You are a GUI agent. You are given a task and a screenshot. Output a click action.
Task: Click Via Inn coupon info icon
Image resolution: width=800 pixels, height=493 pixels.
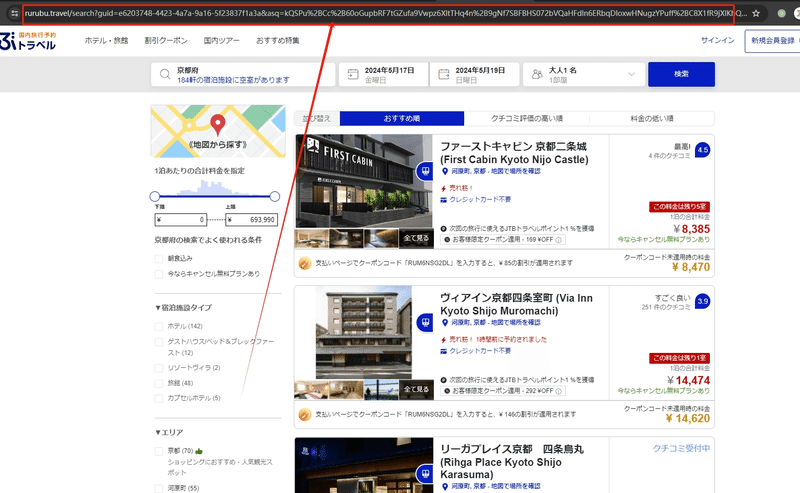pyautogui.click(x=559, y=391)
